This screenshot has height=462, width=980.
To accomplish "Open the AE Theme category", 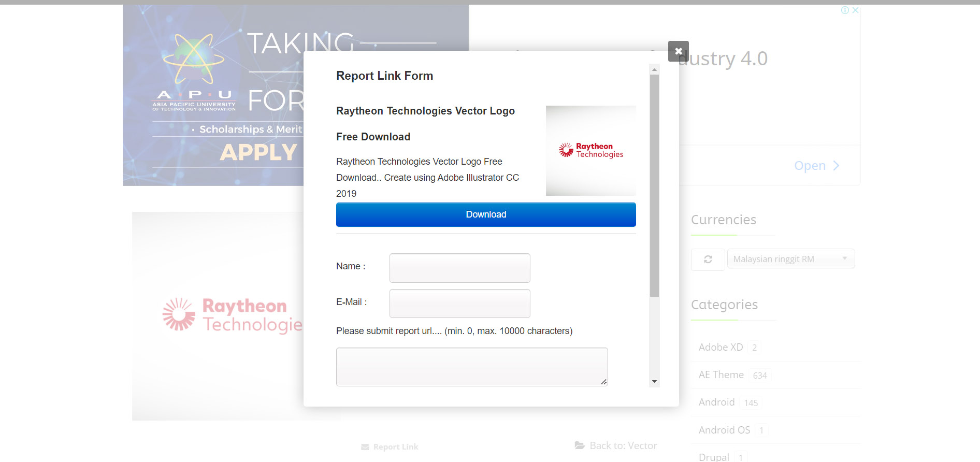I will coord(721,374).
